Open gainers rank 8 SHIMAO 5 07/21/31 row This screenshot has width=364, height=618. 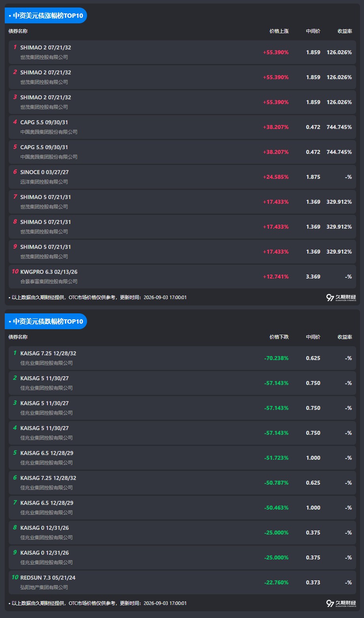[182, 227]
